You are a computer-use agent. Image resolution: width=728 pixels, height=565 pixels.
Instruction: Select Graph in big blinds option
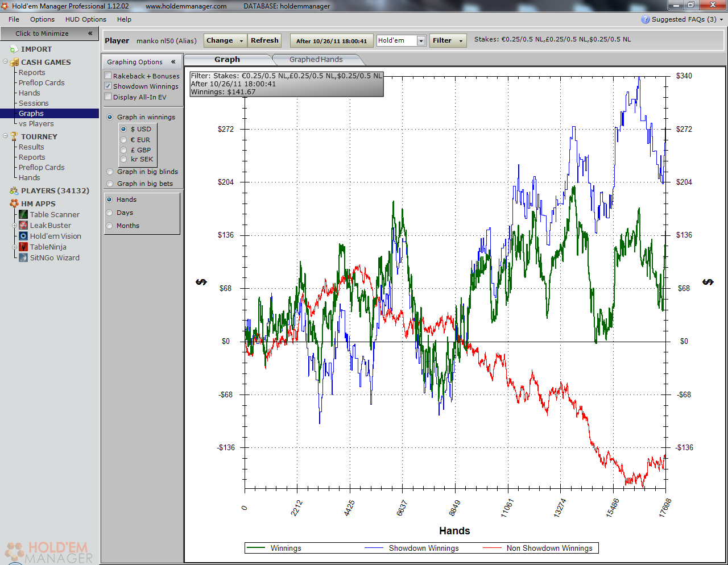[x=110, y=172]
